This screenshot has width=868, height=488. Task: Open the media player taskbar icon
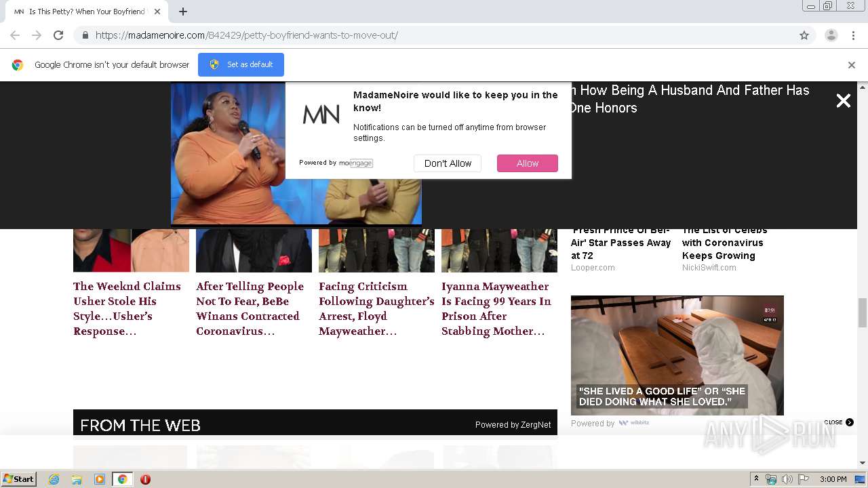[x=100, y=479]
